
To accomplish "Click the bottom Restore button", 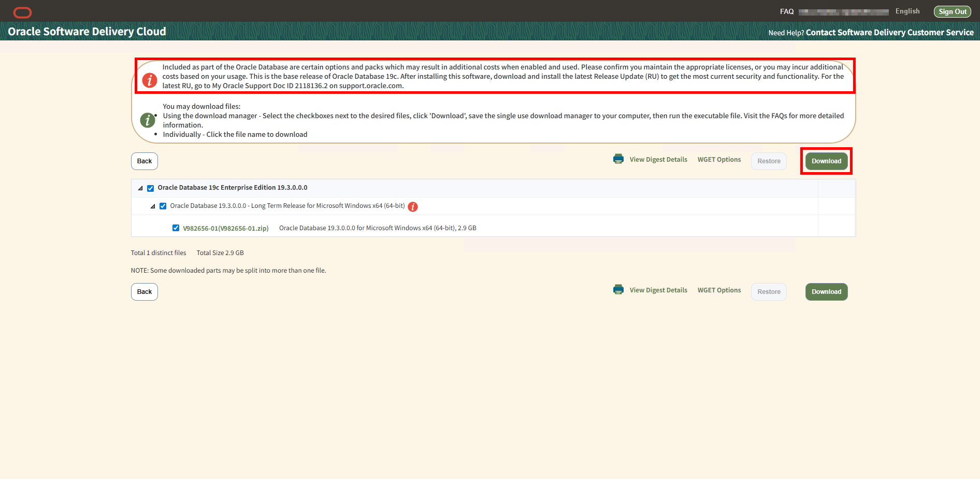I will (x=769, y=292).
